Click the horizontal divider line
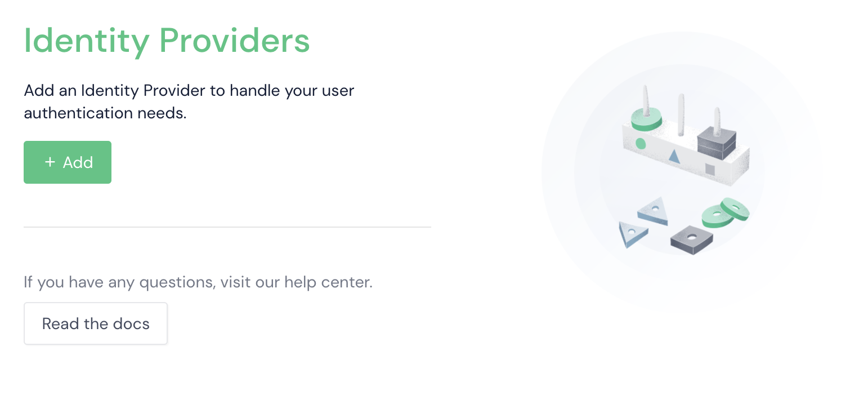The width and height of the screenshot is (868, 408). (227, 227)
